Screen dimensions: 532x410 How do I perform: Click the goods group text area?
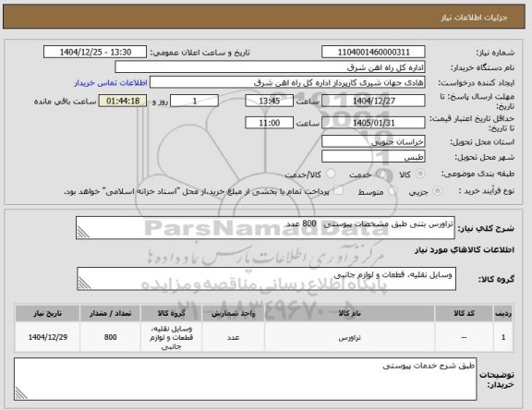266,279
